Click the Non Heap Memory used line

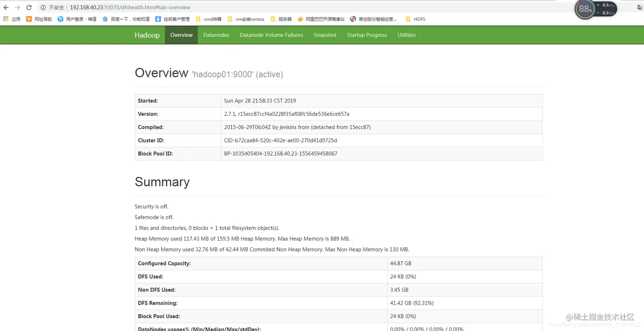click(x=272, y=249)
